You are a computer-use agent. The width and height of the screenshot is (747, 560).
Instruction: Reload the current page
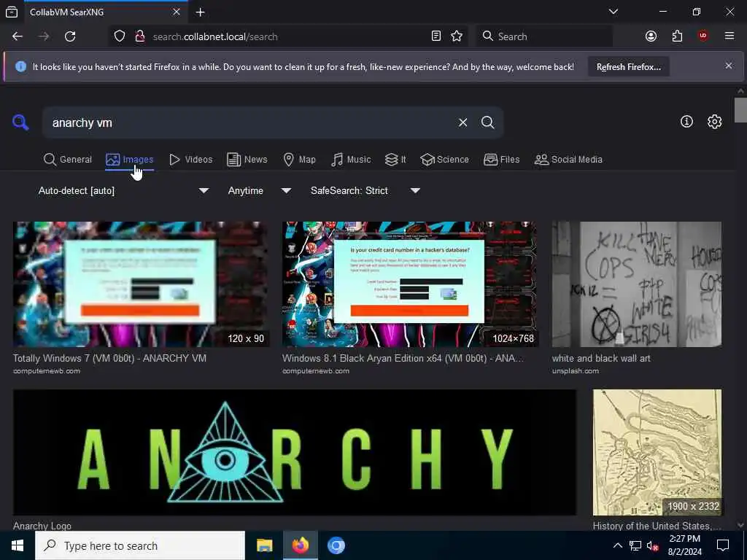click(70, 36)
